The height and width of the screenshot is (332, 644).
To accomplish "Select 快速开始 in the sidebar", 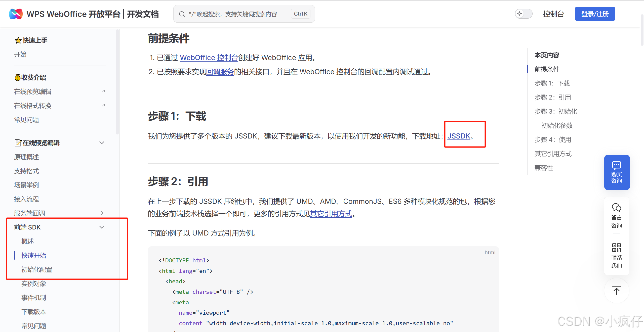I will tap(34, 256).
